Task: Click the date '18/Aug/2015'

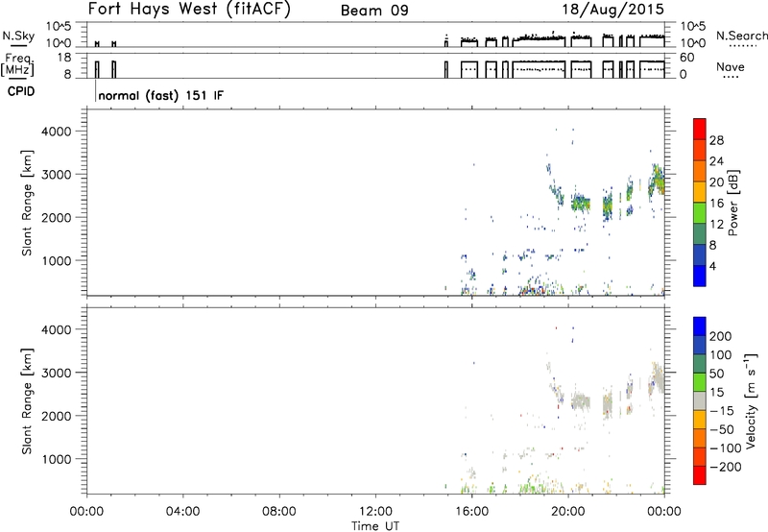Action: (612, 10)
